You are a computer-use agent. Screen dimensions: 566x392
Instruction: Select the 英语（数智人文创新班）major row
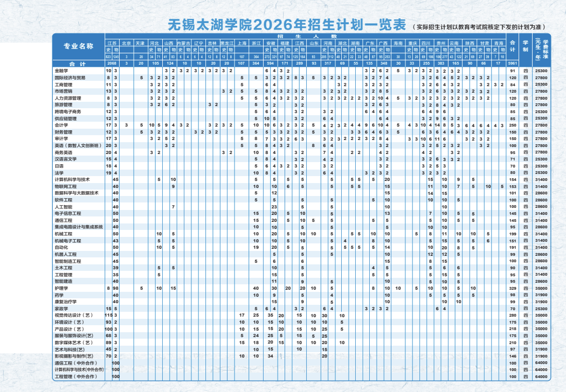302,146
